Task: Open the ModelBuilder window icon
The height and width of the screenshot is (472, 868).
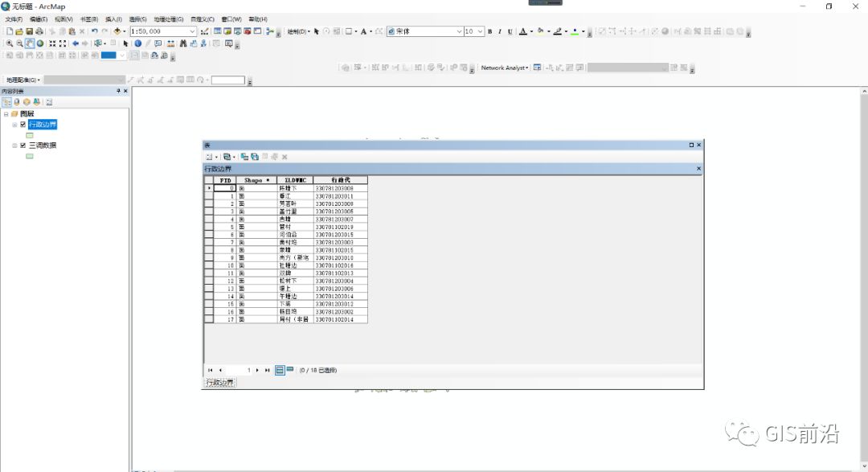Action: 269,31
